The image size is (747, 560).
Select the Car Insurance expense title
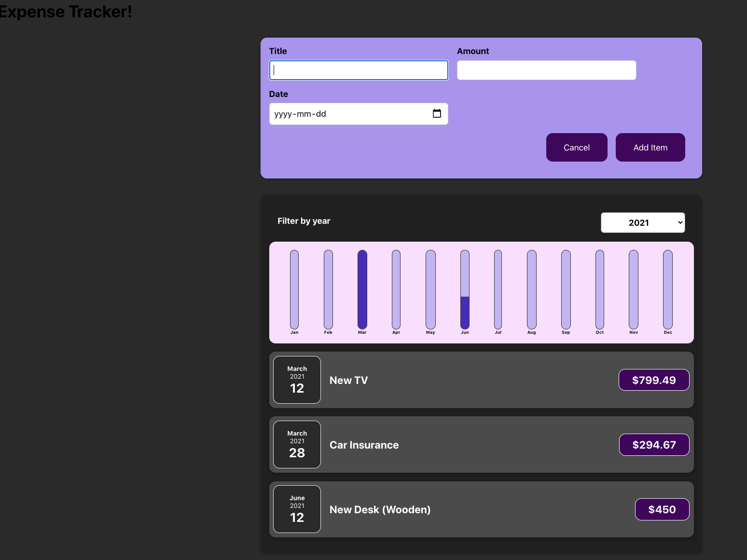coord(364,445)
